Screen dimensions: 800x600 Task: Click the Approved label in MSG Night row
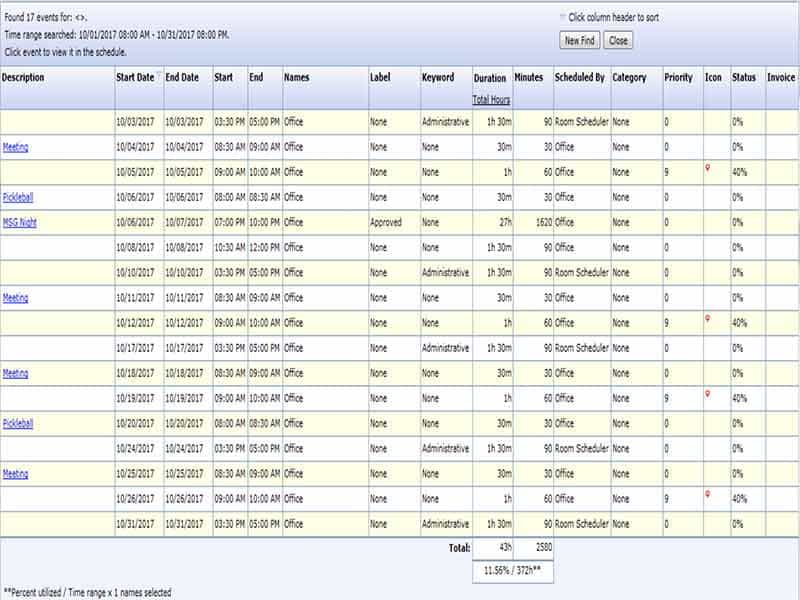[x=386, y=222]
